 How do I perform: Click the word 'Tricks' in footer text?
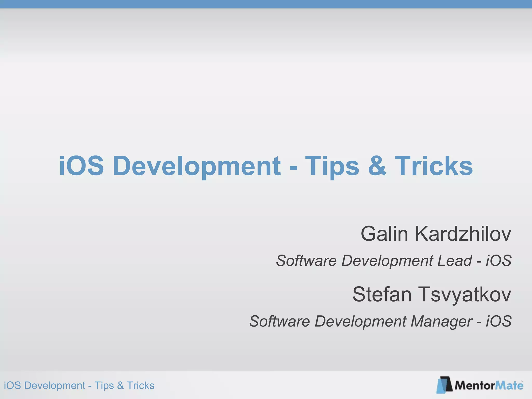(141, 385)
